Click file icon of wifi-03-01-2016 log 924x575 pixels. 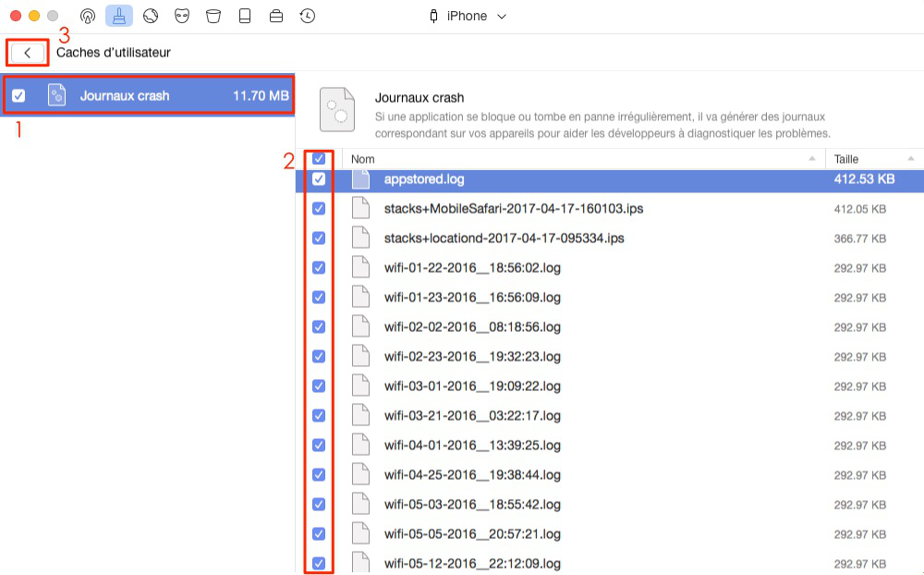point(360,385)
